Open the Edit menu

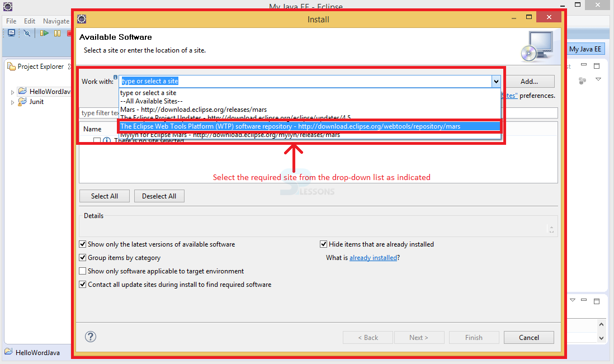point(30,21)
